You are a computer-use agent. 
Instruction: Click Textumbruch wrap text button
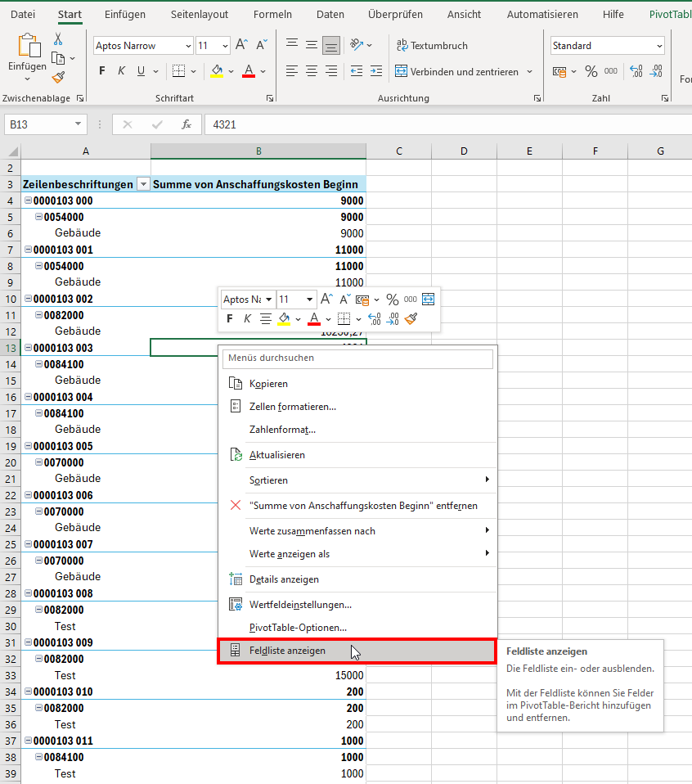pyautogui.click(x=432, y=46)
